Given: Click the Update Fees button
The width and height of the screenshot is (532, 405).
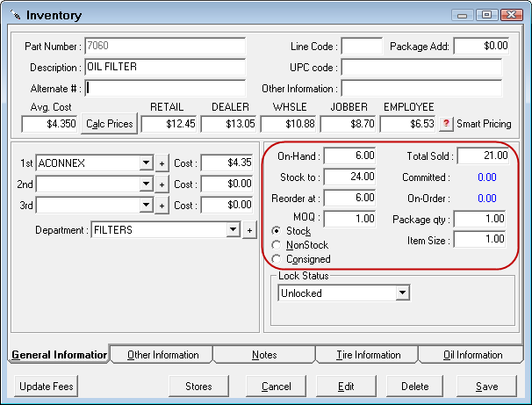Looking at the screenshot, I should click(x=47, y=386).
